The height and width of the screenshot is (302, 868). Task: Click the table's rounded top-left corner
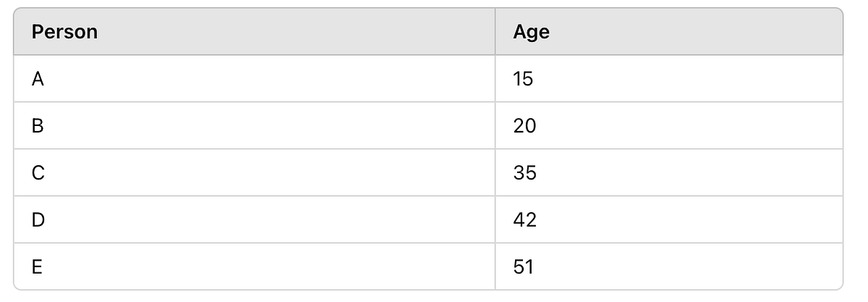point(16,11)
